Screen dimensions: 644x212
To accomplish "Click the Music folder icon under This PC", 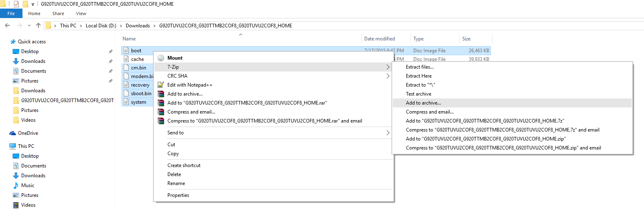I will tap(16, 185).
